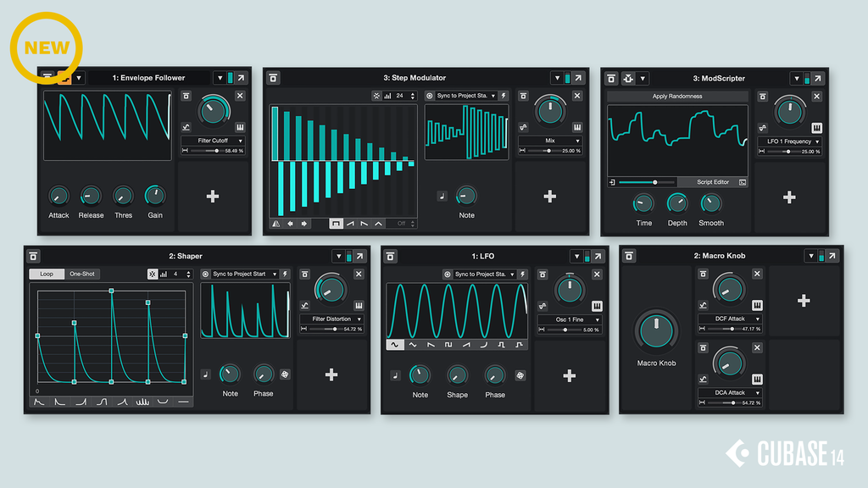Select the peak step shape in Step Modulator

tap(379, 224)
